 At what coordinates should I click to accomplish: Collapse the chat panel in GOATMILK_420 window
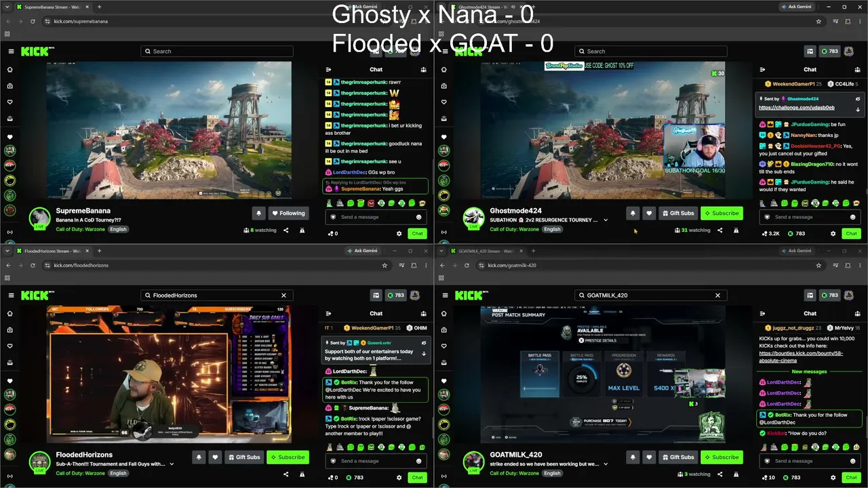pos(762,313)
